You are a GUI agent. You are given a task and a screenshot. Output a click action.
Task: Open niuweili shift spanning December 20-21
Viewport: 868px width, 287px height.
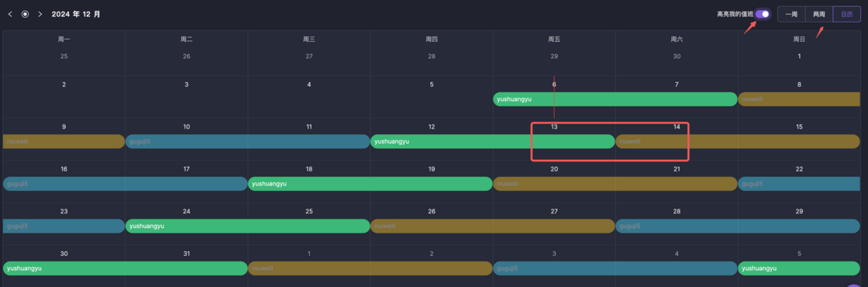pos(615,183)
